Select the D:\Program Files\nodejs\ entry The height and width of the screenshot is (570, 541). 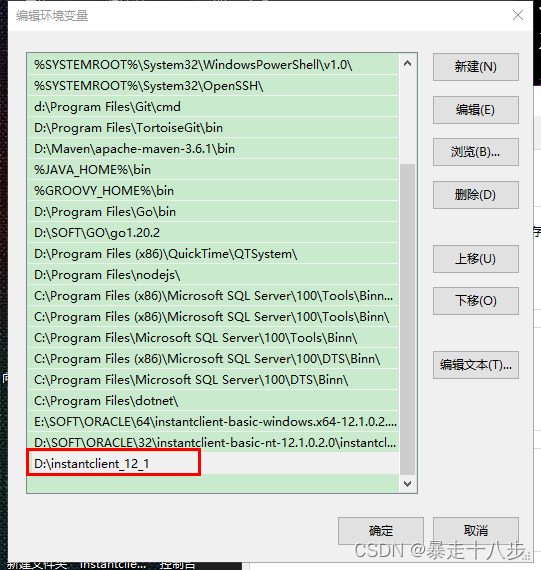click(213, 275)
